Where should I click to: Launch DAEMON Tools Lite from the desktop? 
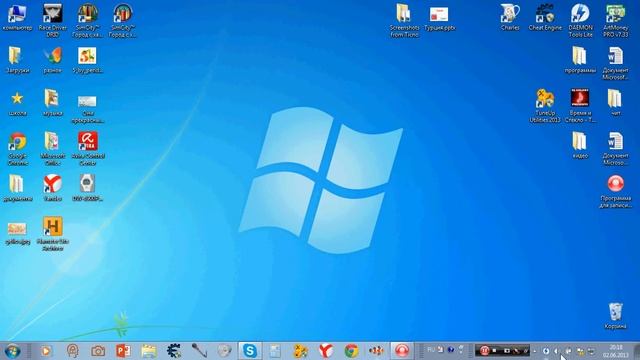coord(580,20)
